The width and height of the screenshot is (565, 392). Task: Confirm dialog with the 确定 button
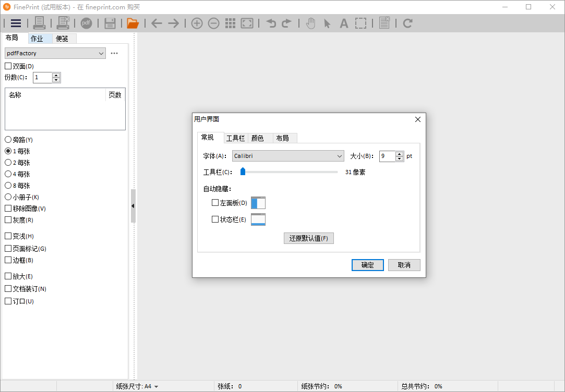367,265
